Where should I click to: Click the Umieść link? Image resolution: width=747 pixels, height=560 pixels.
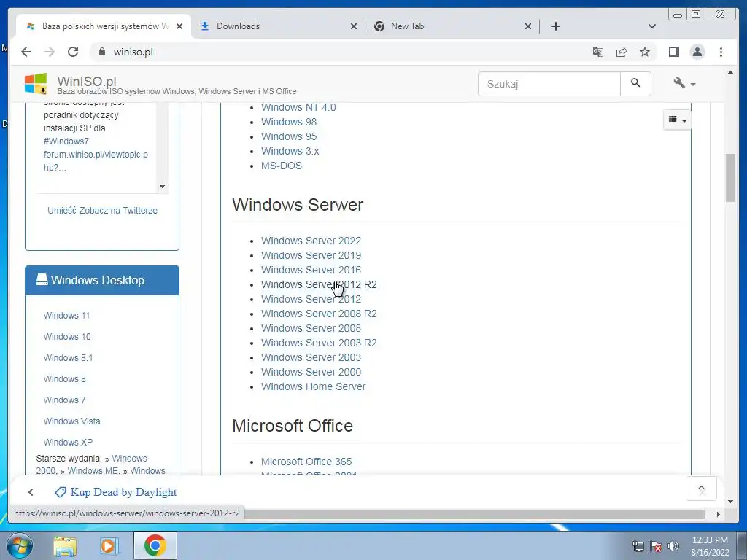click(62, 211)
